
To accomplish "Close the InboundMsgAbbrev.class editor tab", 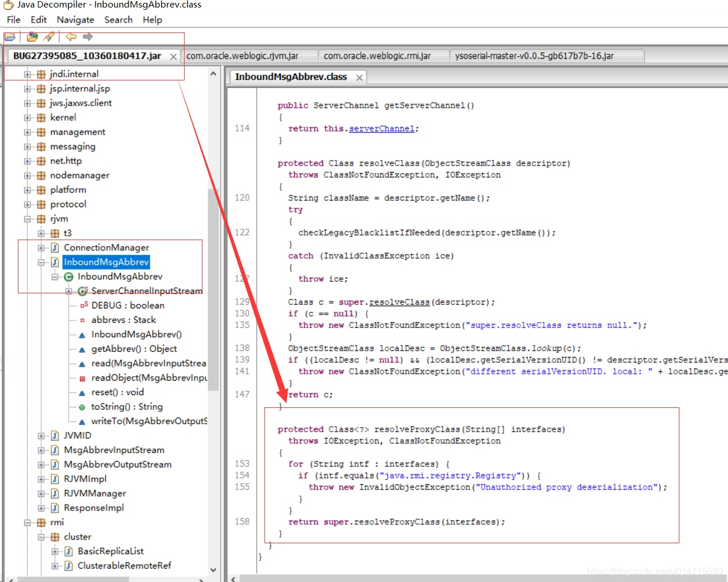I will pos(359,78).
